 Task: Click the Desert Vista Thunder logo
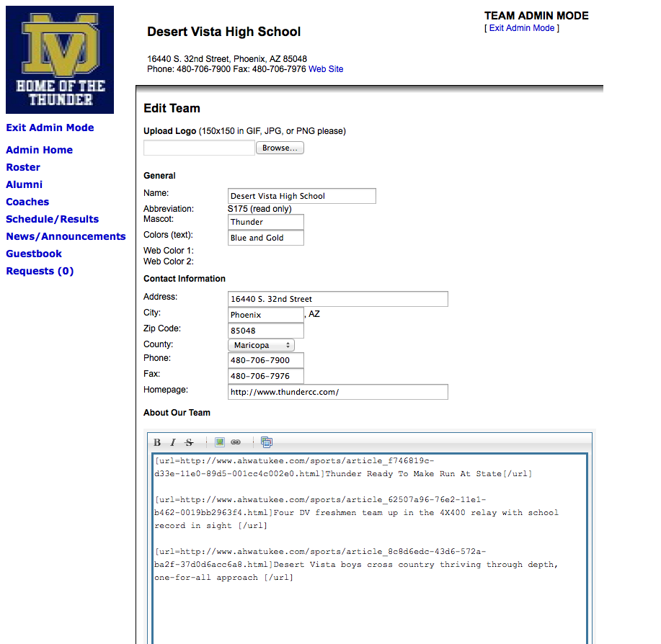(60, 60)
